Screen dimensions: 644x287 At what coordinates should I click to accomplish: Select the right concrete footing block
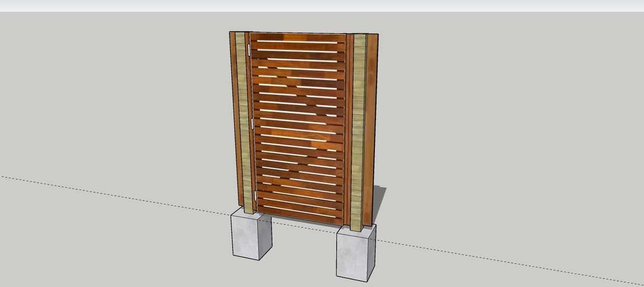[355, 252]
